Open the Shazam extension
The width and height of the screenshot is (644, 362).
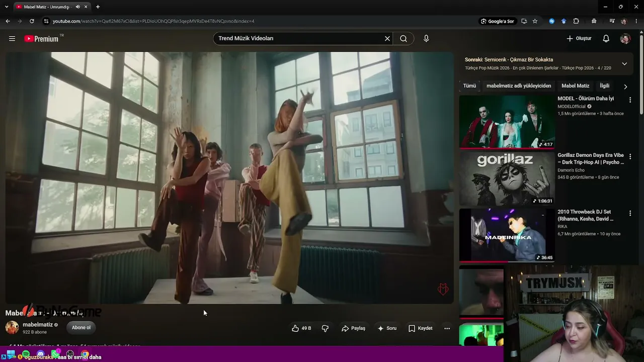(x=552, y=21)
